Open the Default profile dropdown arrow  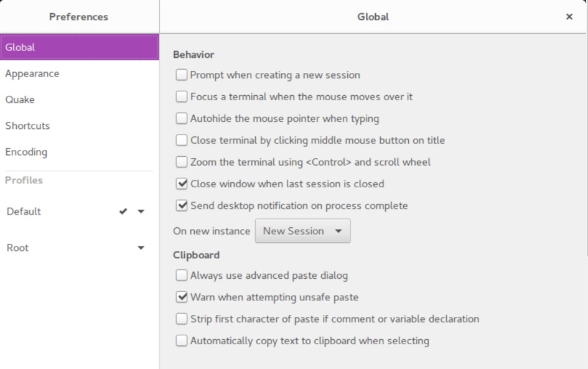coord(141,212)
